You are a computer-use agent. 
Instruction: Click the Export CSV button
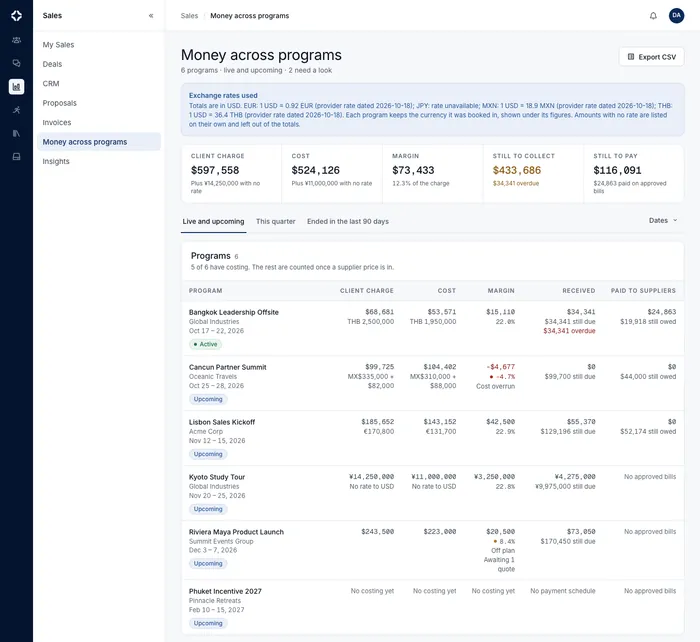[651, 57]
